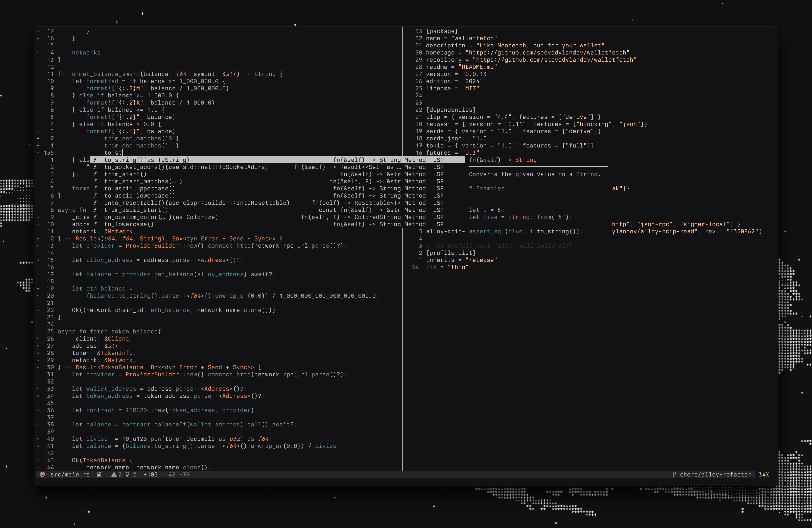Click the document icon beside src/main.rs
Screen dimensions: 812x528
coord(99,474)
